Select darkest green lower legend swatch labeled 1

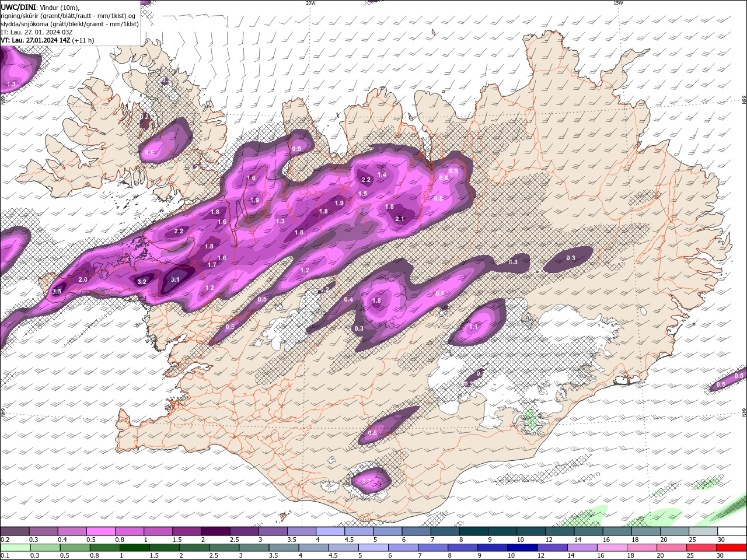pos(134,548)
